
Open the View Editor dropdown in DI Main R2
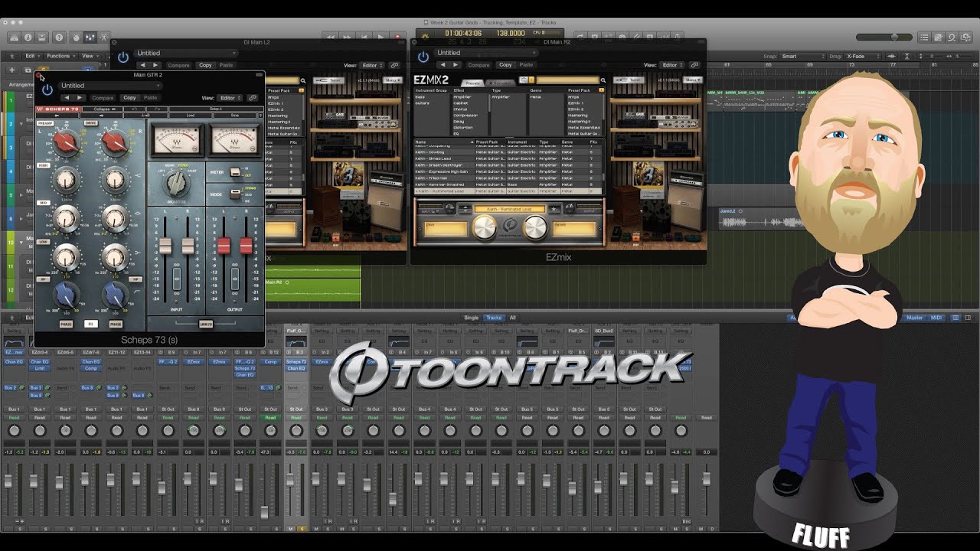(672, 65)
